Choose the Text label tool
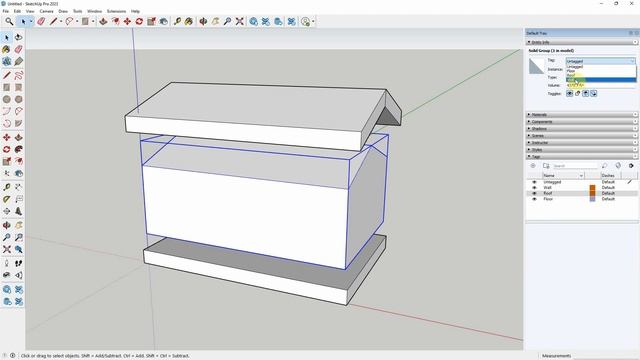 pos(18,199)
